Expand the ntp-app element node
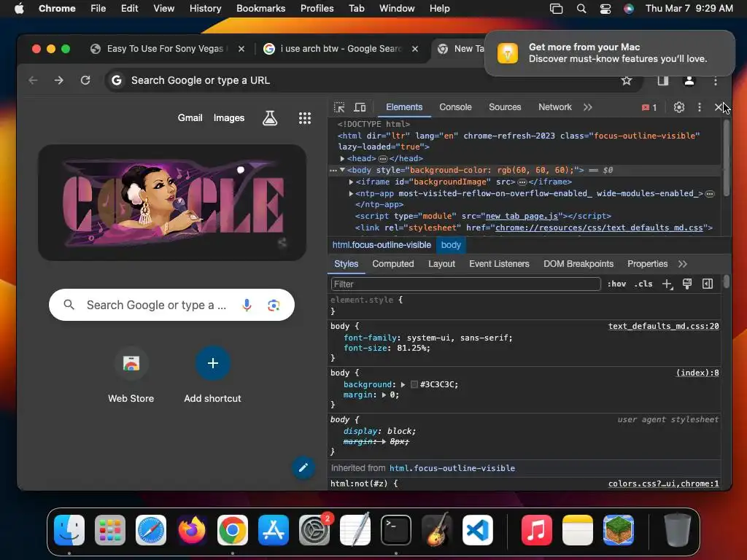Screen dimensions: 747x560 pos(351,193)
